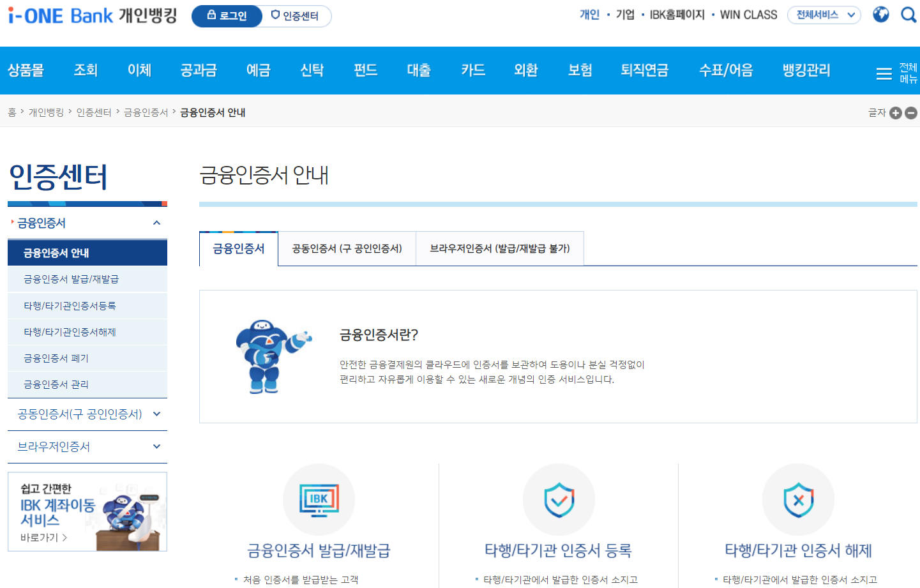Open the 외환 menu
The image size is (920, 588).
click(526, 70)
